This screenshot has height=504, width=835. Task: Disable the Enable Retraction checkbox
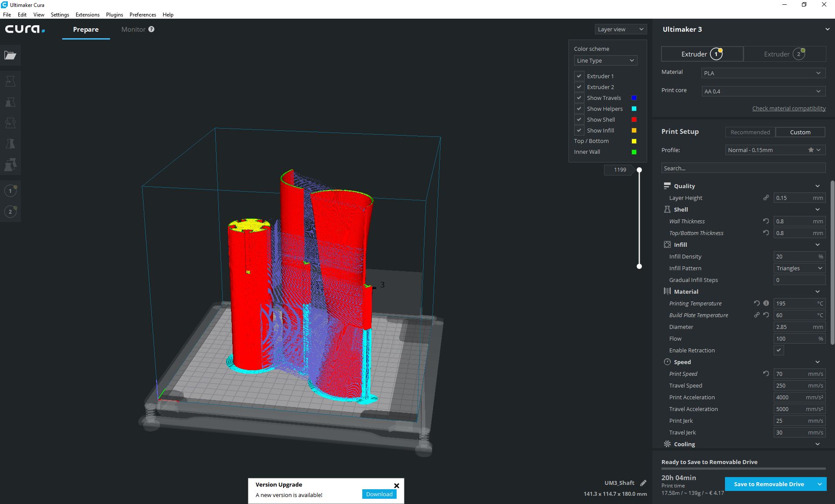click(x=778, y=350)
